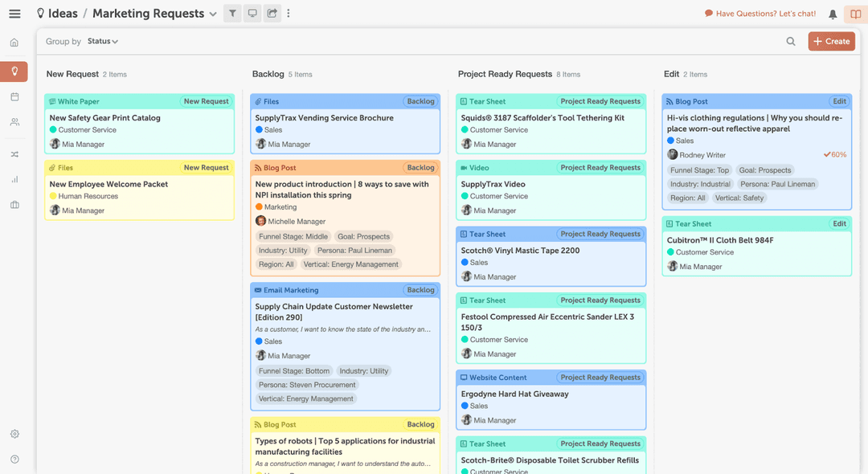
Task: Click the share board icon
Action: [x=271, y=14]
